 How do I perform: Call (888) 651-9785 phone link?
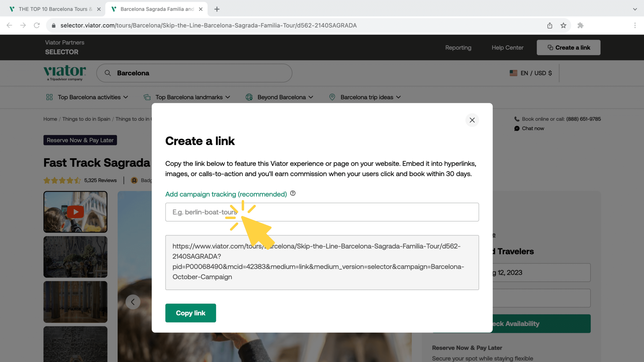click(x=583, y=119)
